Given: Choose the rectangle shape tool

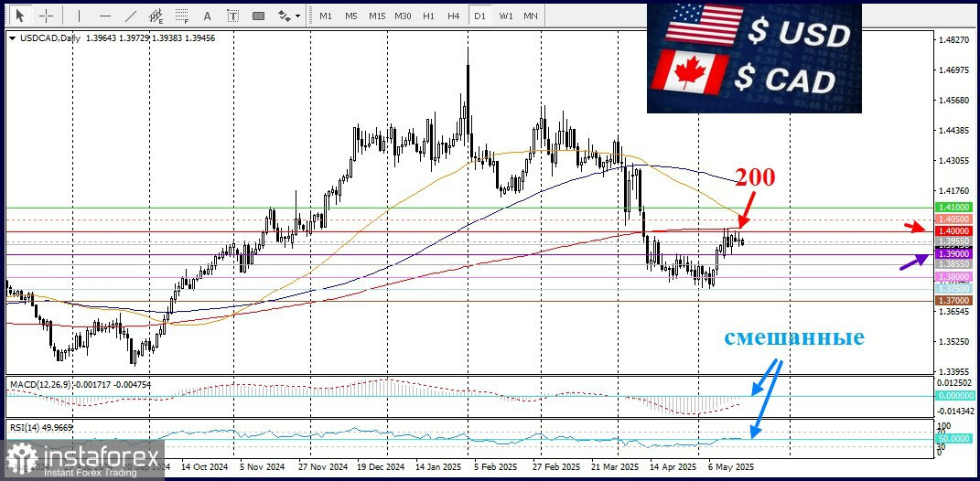Looking at the screenshot, I should [x=258, y=15].
